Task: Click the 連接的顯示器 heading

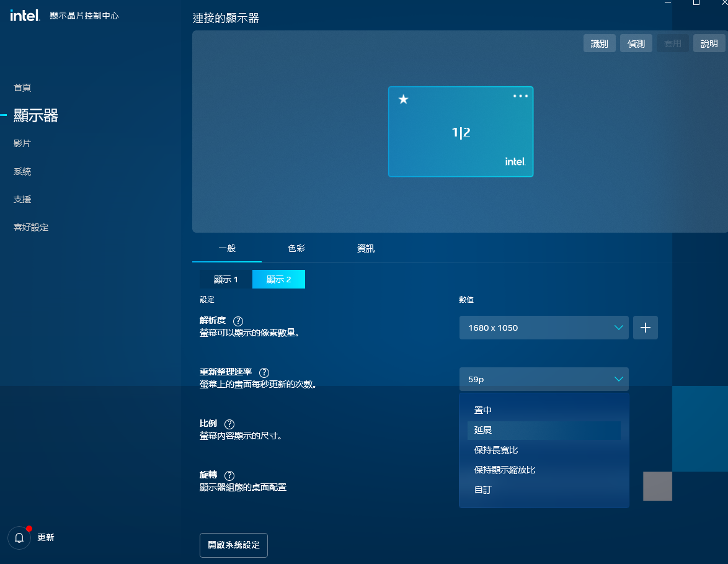Action: pos(226,18)
